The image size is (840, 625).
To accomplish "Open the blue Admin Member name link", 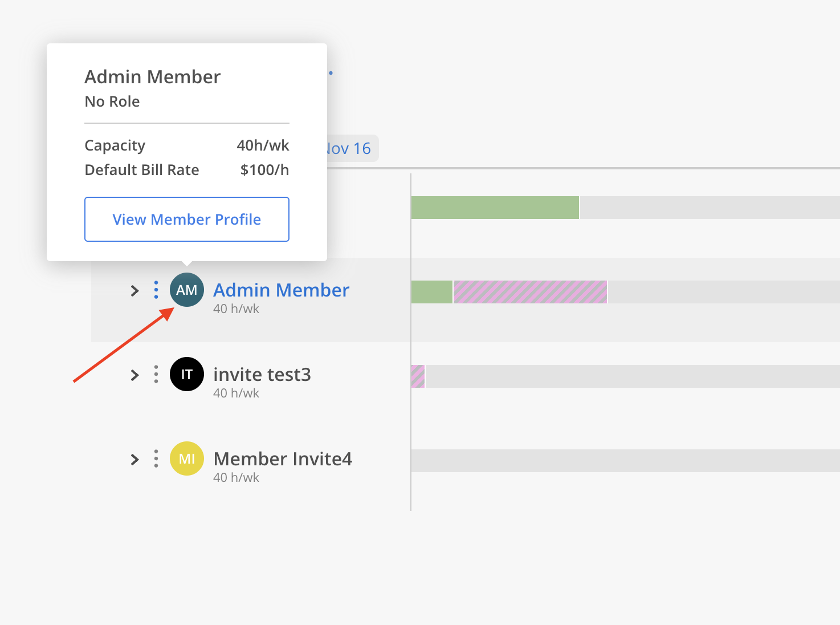I will click(281, 290).
